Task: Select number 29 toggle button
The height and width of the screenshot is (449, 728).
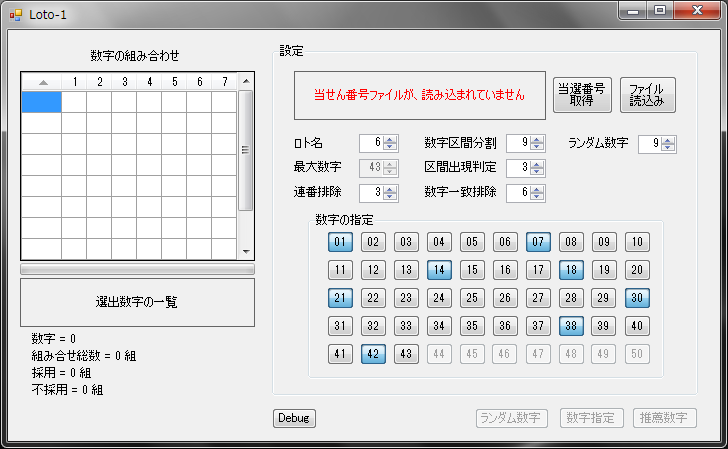Action: (604, 298)
